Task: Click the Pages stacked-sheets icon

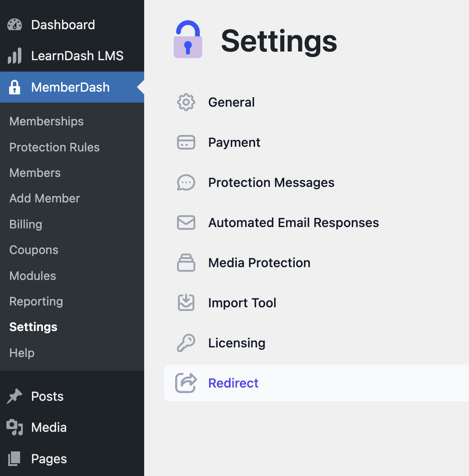Action: pos(14,459)
